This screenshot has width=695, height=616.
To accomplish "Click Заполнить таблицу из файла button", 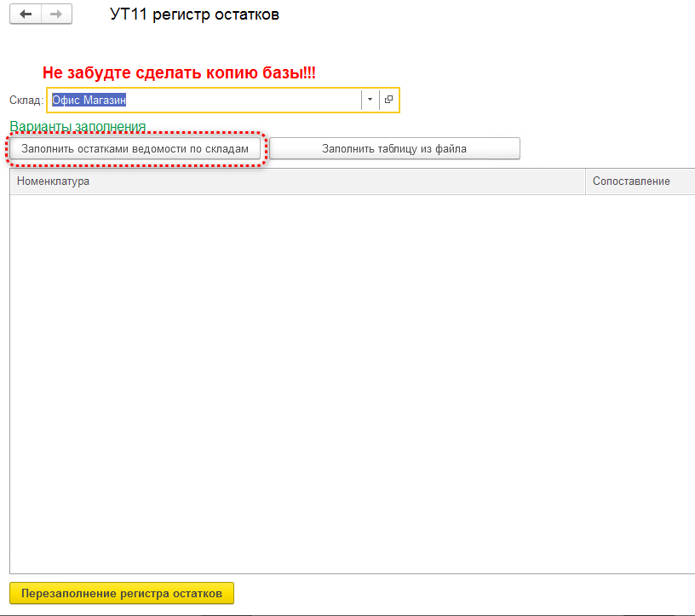I will point(394,148).
